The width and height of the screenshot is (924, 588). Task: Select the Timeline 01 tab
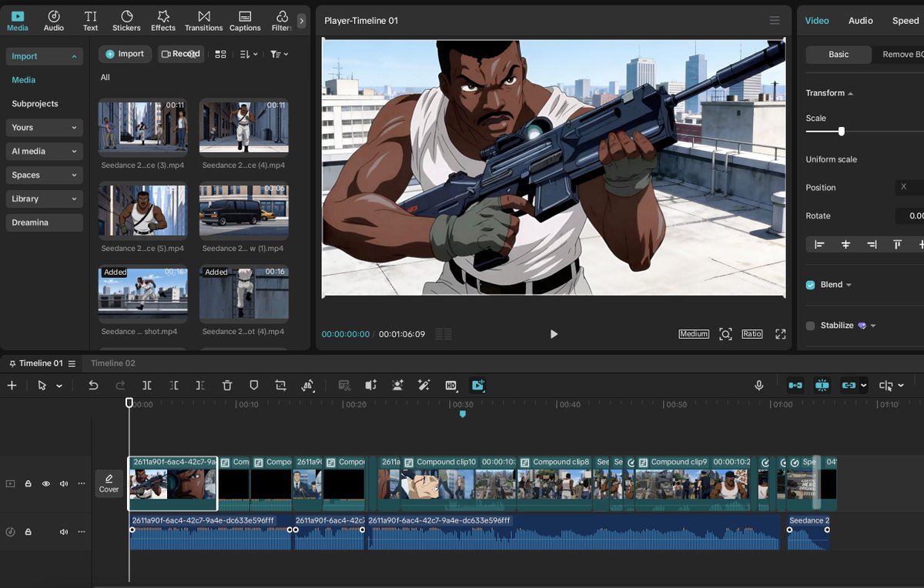41,363
